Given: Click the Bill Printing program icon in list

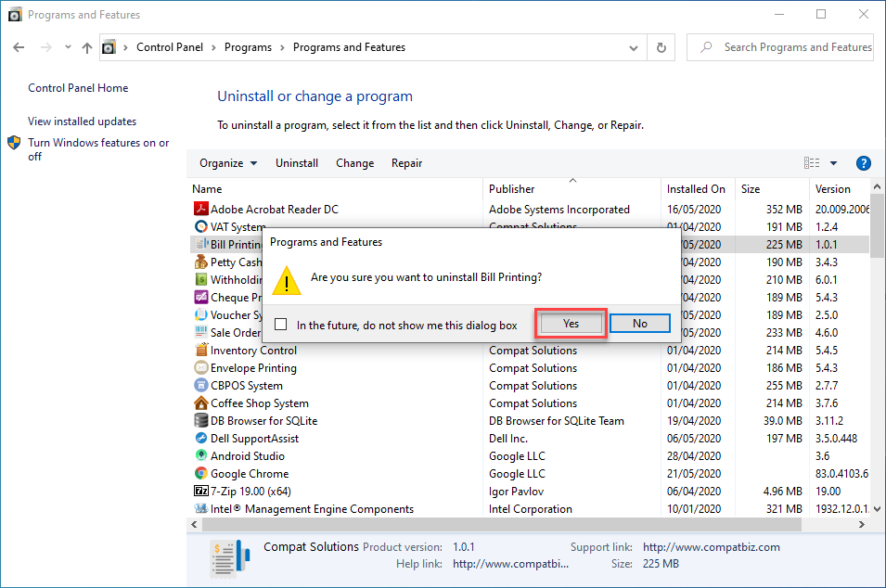Looking at the screenshot, I should click(200, 244).
